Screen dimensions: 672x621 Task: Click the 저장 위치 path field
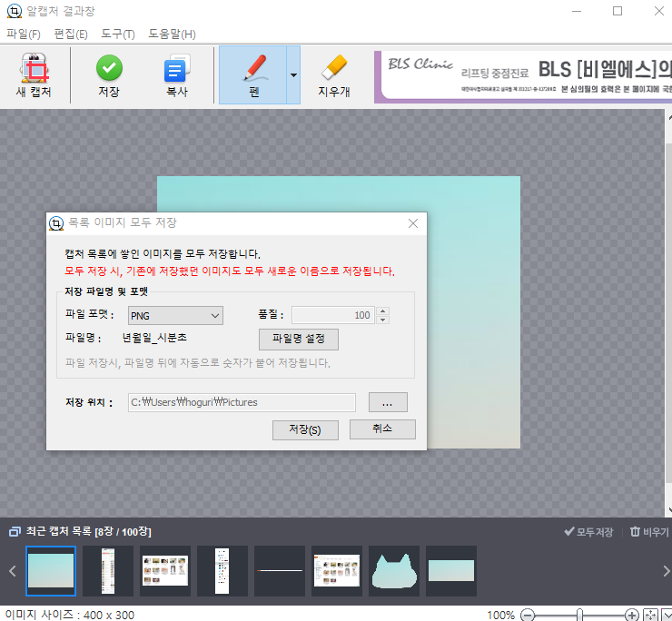(242, 402)
